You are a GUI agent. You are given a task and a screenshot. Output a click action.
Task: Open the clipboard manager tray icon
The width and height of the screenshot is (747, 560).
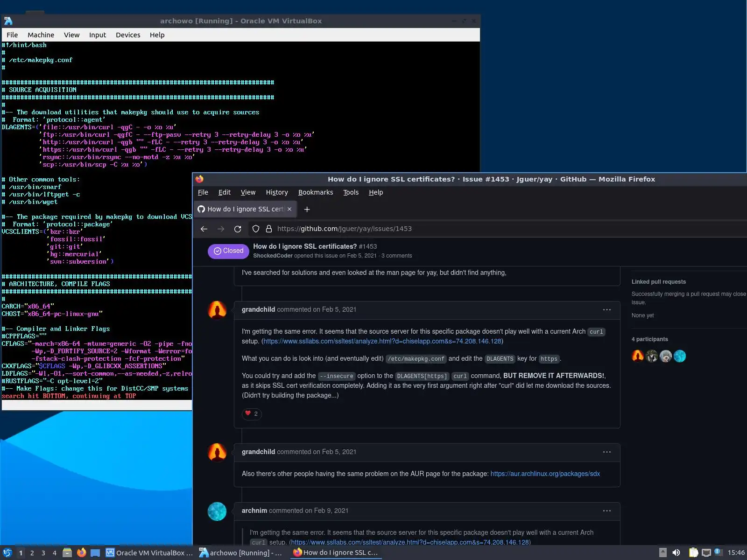click(x=693, y=553)
